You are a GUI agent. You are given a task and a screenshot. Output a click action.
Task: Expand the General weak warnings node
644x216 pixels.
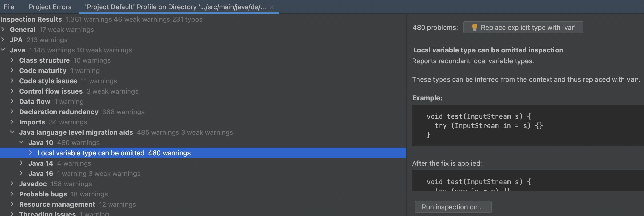click(x=3, y=29)
